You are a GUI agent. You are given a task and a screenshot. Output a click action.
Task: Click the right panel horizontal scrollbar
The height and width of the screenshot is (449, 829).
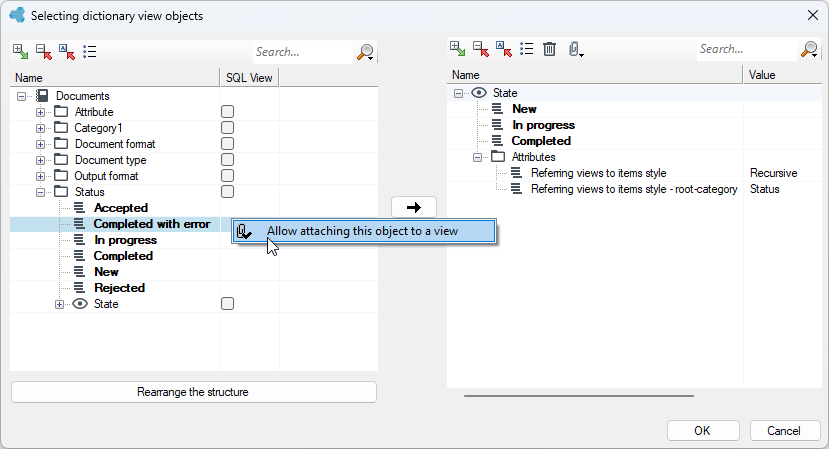579,396
